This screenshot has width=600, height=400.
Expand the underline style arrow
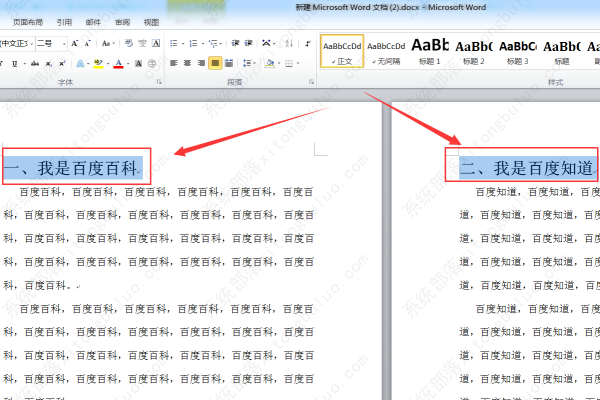pos(24,64)
